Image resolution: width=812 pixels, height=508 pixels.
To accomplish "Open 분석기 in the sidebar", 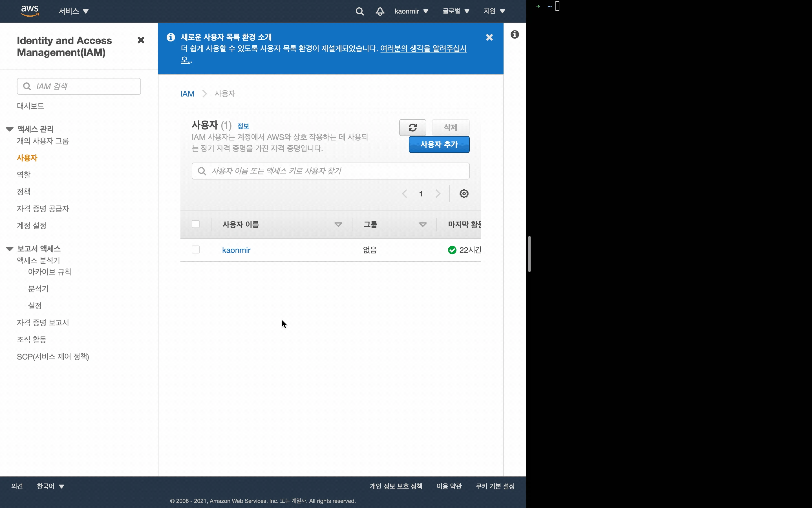I will coord(38,289).
